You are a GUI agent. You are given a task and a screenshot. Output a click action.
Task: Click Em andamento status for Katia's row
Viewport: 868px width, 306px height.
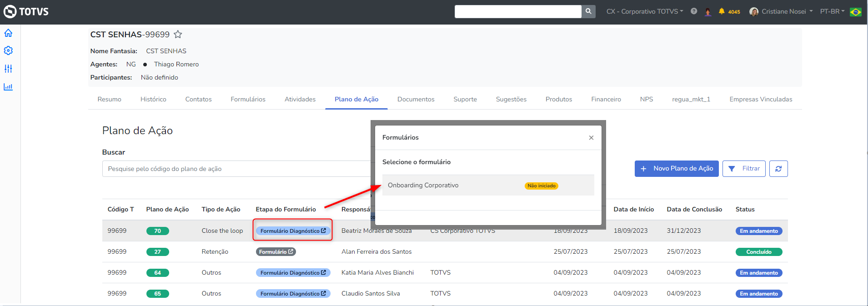[x=759, y=273]
